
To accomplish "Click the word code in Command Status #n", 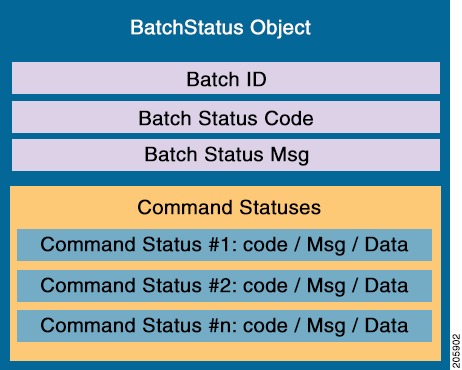I will (265, 326).
